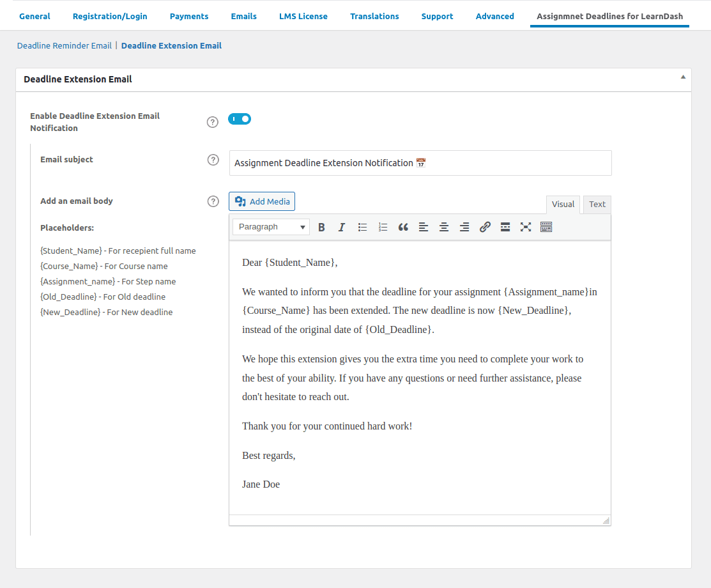This screenshot has height=588, width=711.
Task: Click the Insert/edit link icon
Action: 485,227
